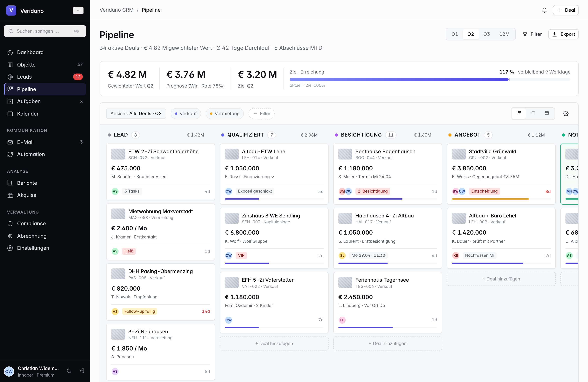
Task: Add deal in Besichtigung column
Action: click(387, 343)
